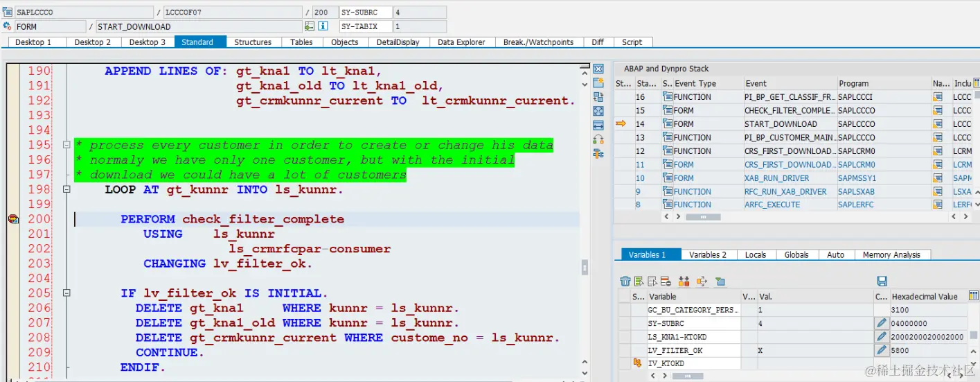Click the pencil icon in LV_FILTER_OK row
This screenshot has width=980, height=382.
[881, 350]
